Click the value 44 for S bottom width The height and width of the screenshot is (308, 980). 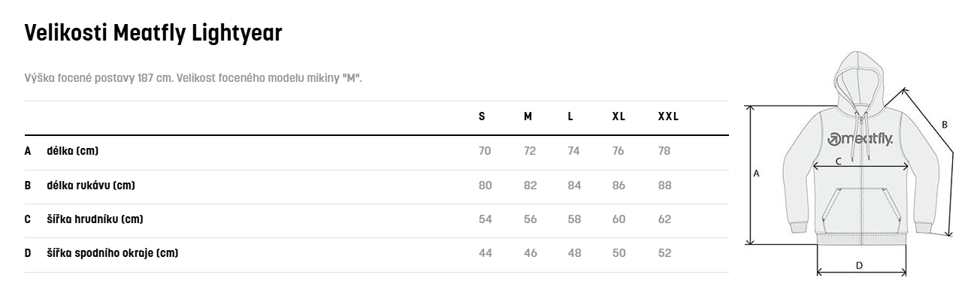485,253
